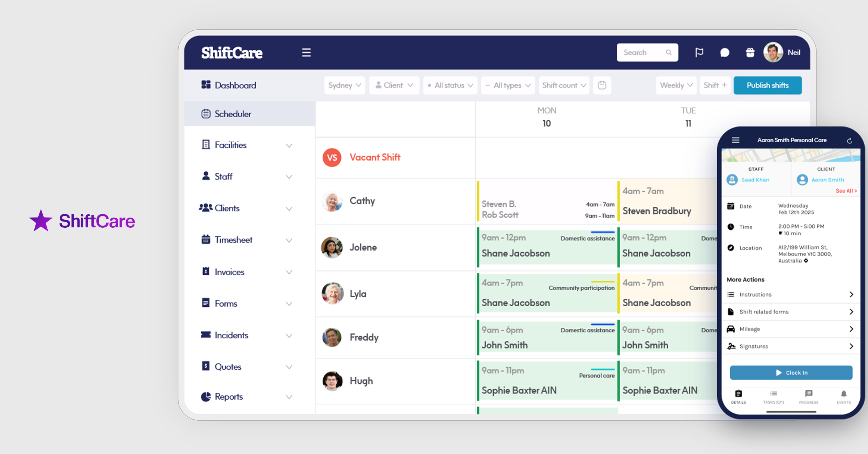This screenshot has width=868, height=454.
Task: Expand the Forms submenu chevron
Action: (289, 304)
